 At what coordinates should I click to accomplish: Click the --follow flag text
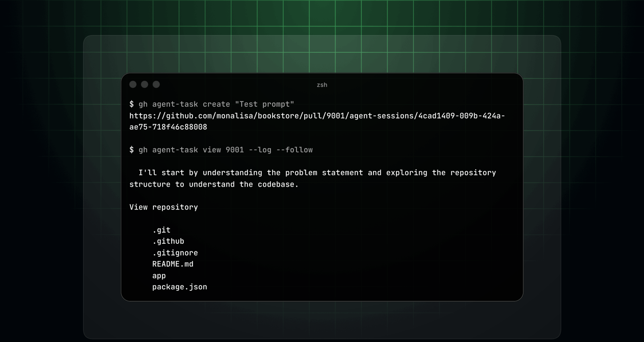click(294, 150)
